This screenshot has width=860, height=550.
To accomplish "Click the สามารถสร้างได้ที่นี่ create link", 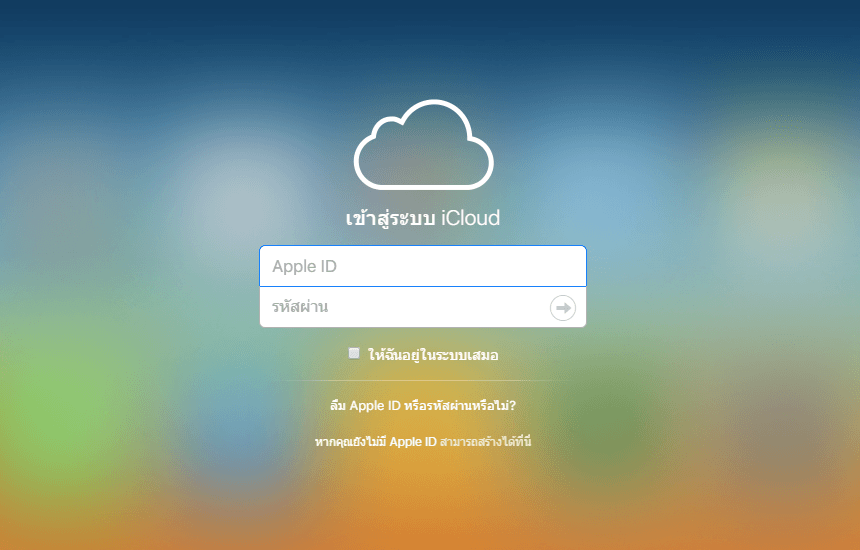I will coord(485,441).
